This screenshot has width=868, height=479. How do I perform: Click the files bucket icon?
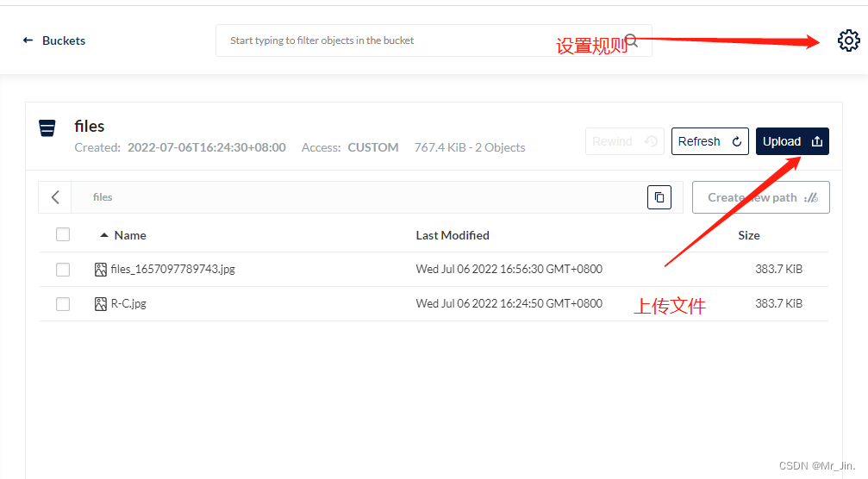[47, 128]
